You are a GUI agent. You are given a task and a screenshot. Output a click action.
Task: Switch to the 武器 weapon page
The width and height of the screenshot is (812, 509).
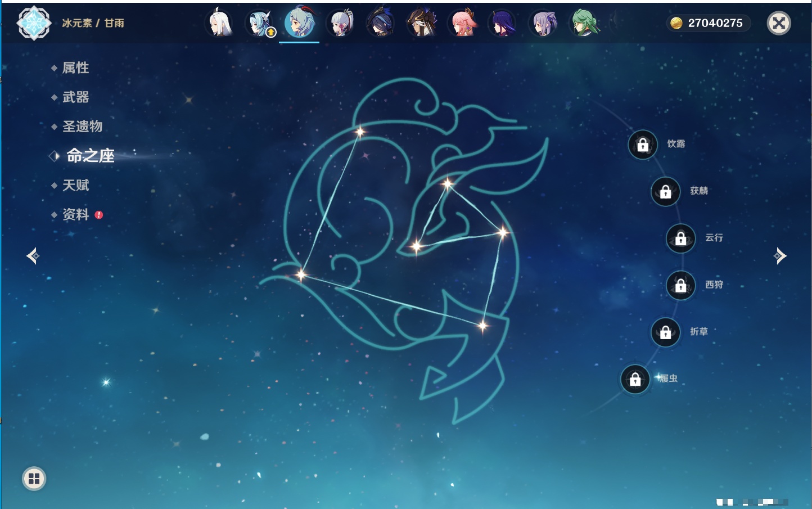pos(75,97)
